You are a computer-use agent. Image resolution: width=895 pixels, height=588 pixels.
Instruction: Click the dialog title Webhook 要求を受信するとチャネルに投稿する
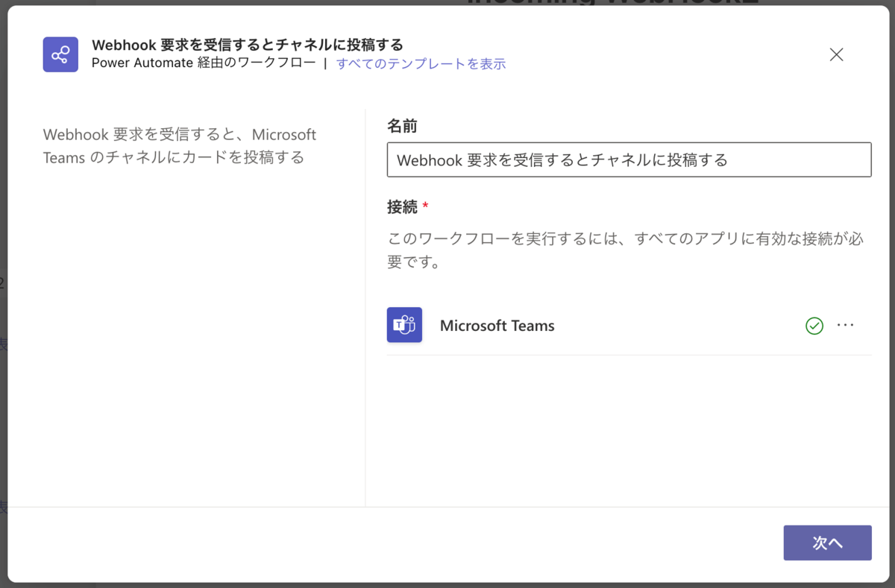(248, 45)
